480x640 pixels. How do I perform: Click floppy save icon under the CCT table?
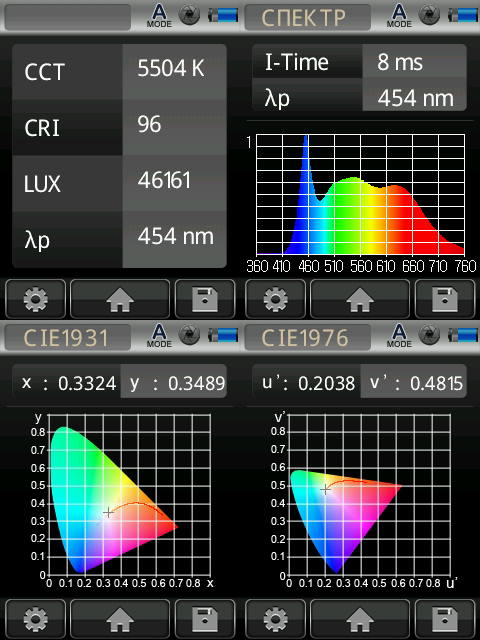point(205,299)
